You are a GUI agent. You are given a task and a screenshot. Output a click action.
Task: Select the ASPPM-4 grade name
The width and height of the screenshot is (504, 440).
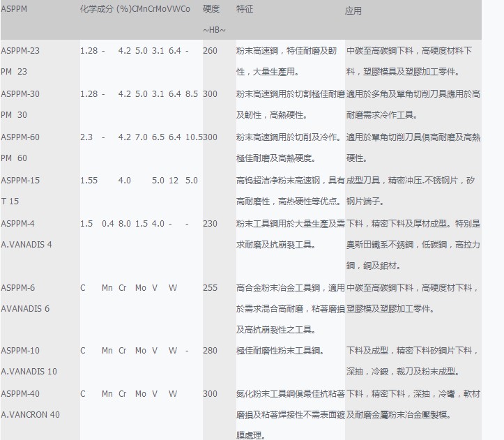point(17,224)
